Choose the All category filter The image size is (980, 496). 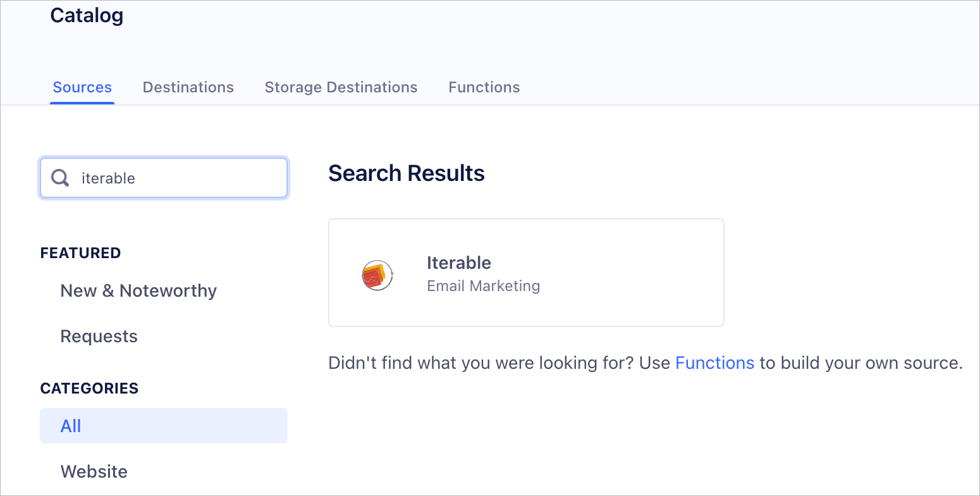click(x=164, y=426)
